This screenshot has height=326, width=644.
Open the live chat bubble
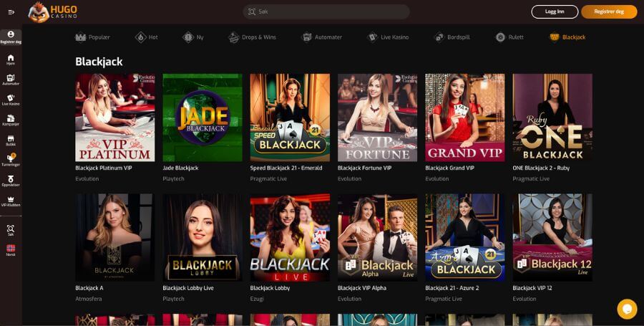point(627,309)
